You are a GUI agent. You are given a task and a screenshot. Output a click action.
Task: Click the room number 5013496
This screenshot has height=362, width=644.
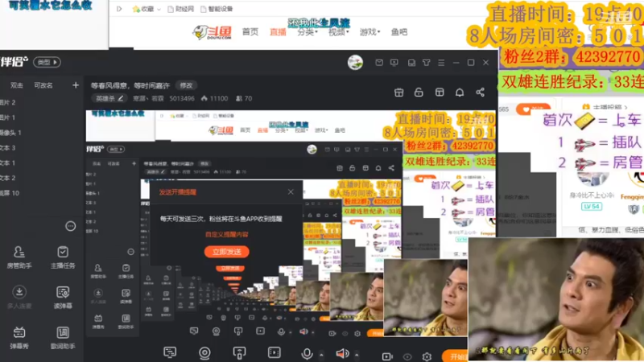tap(182, 98)
